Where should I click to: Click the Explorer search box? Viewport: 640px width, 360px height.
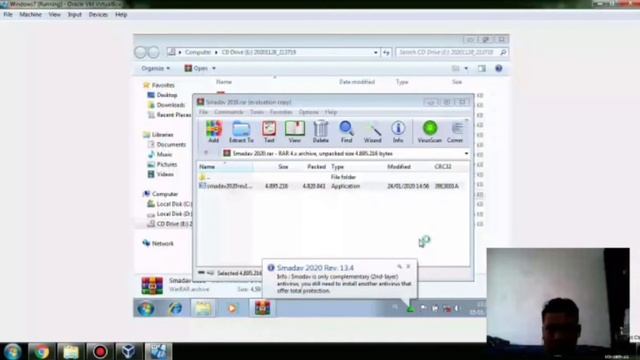451,52
